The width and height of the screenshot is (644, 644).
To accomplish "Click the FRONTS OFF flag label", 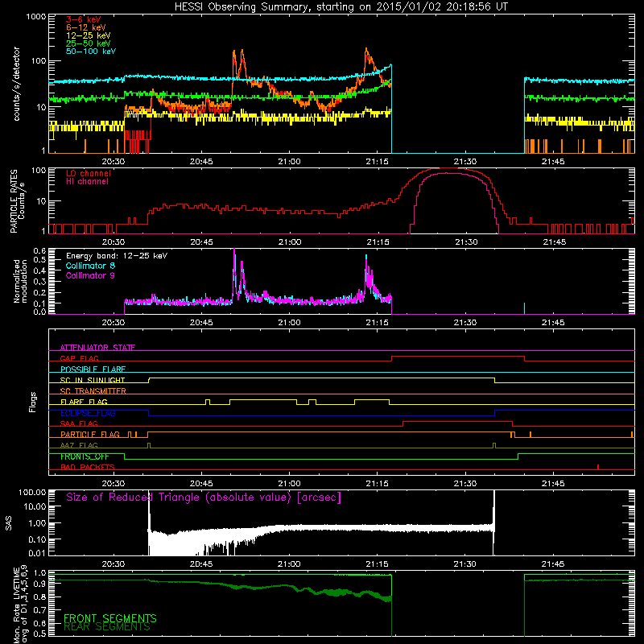I will click(85, 456).
